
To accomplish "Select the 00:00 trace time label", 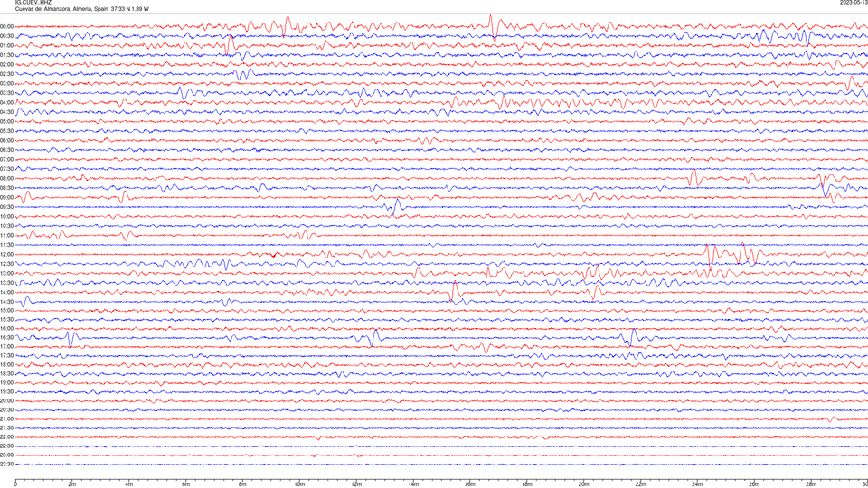I will coord(6,26).
